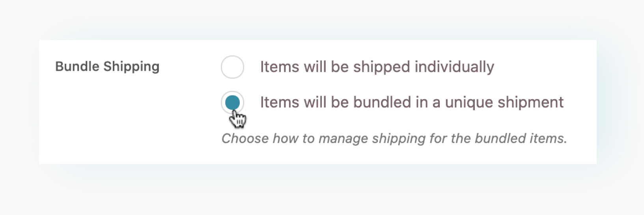Viewport: 644px width, 215px height.
Task: Choose the unique shipment bundle option
Action: pyautogui.click(x=232, y=102)
